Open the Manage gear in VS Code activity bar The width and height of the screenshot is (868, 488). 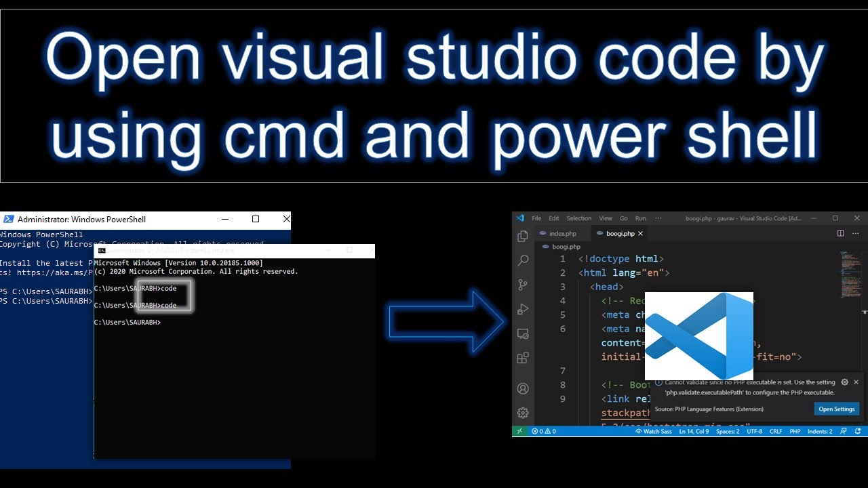click(523, 413)
